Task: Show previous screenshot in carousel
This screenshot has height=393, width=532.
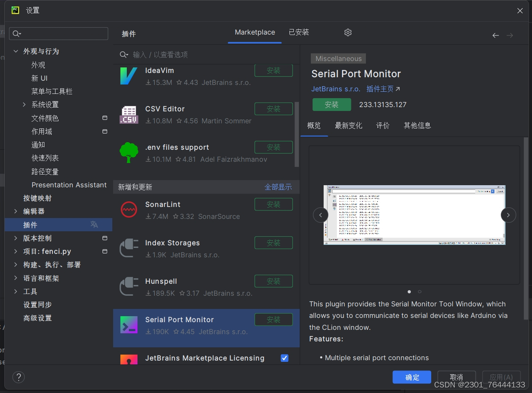Action: 321,215
